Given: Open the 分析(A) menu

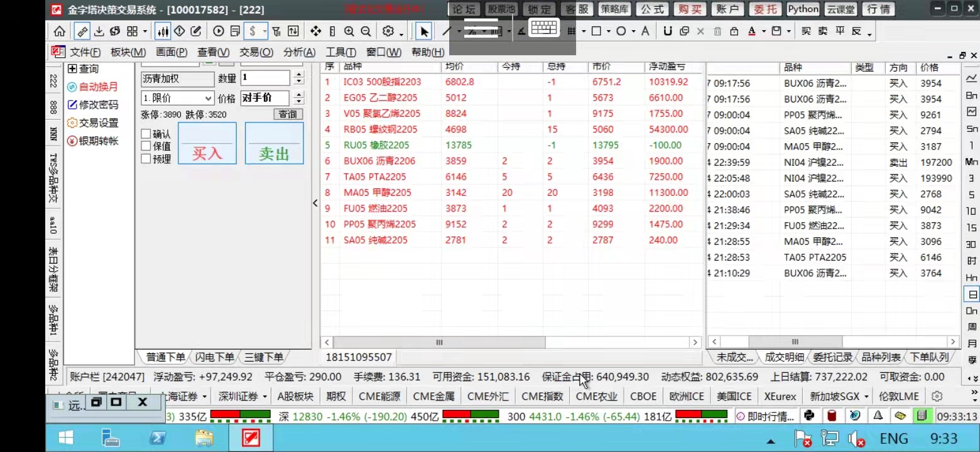Looking at the screenshot, I should pyautogui.click(x=299, y=52).
